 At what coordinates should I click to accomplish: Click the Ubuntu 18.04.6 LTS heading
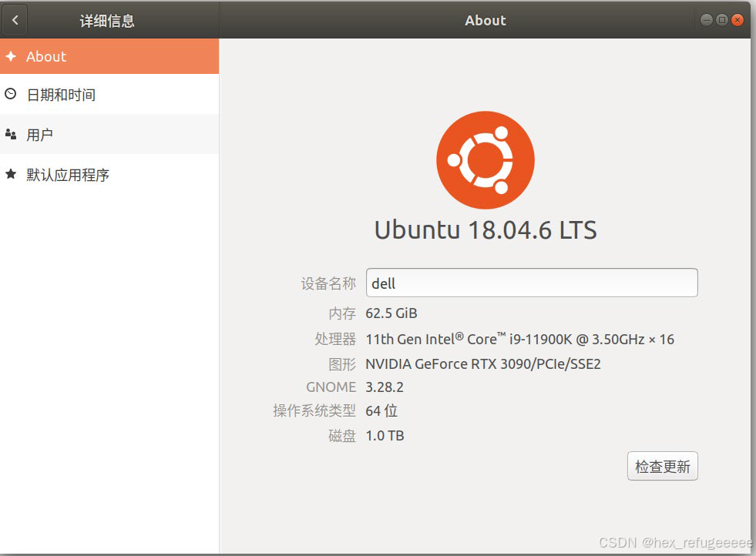486,229
